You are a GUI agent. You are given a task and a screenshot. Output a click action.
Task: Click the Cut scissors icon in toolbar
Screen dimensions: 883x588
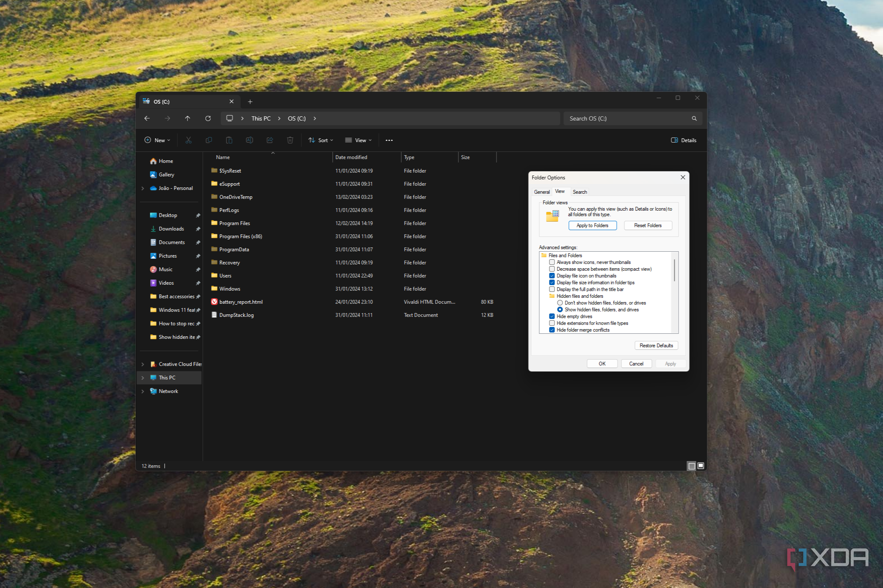(188, 140)
